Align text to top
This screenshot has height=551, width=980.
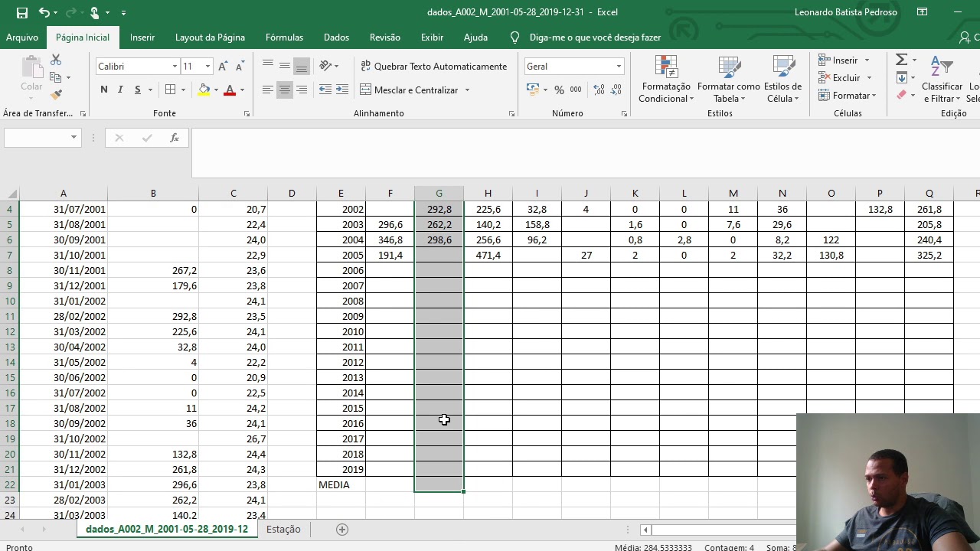click(268, 66)
